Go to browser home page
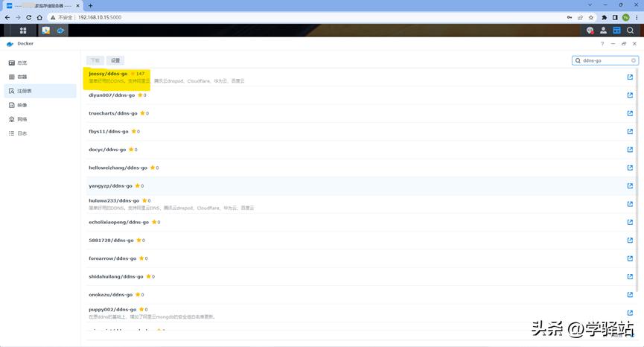This screenshot has width=644, height=347. (39, 17)
